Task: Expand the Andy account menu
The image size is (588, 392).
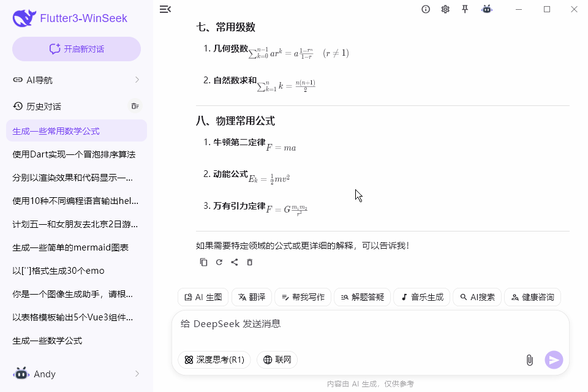Action: 76,374
